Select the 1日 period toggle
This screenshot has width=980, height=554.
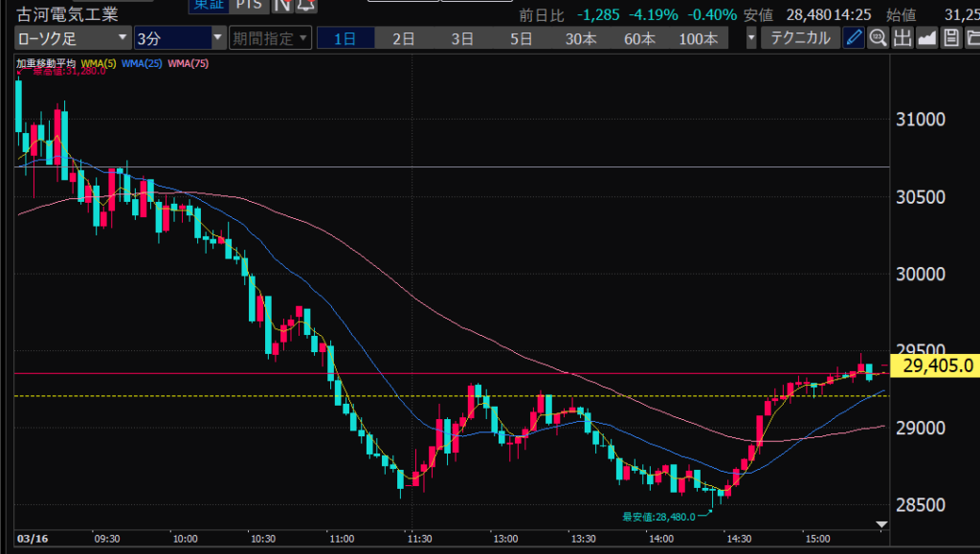click(345, 38)
